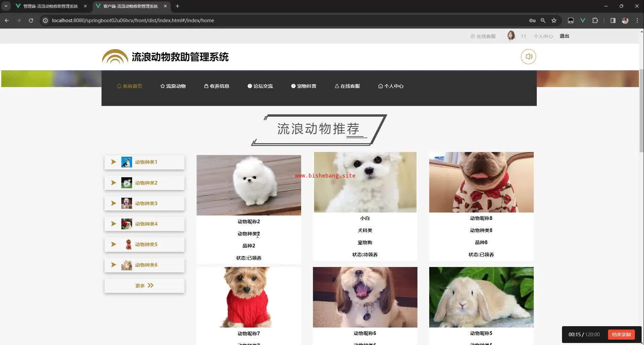Click the 小白 animal name
The height and width of the screenshot is (345, 644).
click(365, 218)
